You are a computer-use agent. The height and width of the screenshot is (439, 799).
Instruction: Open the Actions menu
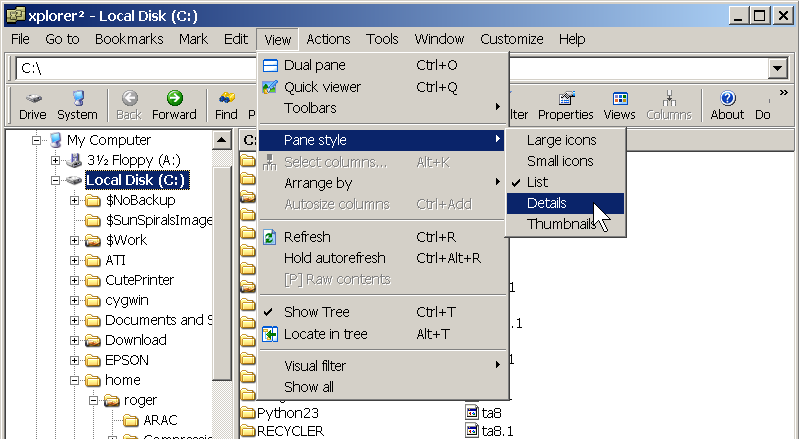pos(328,39)
